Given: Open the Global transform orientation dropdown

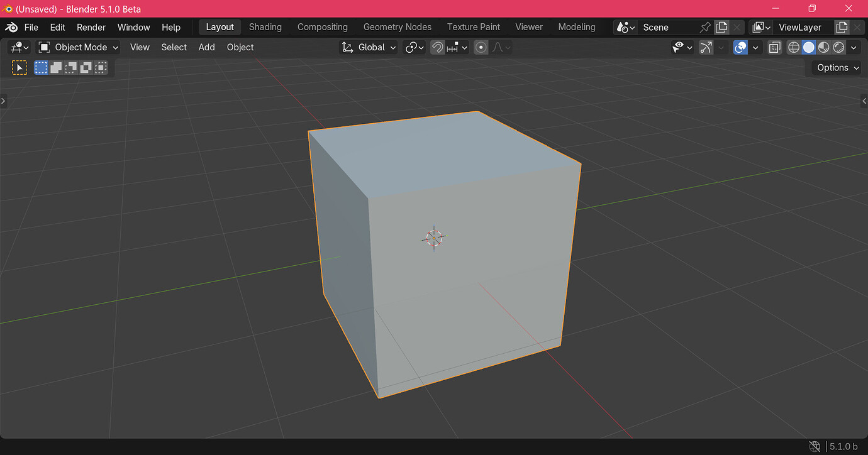Looking at the screenshot, I should pyautogui.click(x=369, y=47).
